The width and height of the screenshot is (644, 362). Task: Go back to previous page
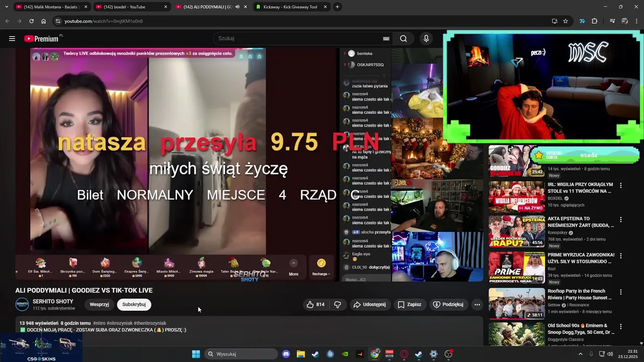[7, 21]
